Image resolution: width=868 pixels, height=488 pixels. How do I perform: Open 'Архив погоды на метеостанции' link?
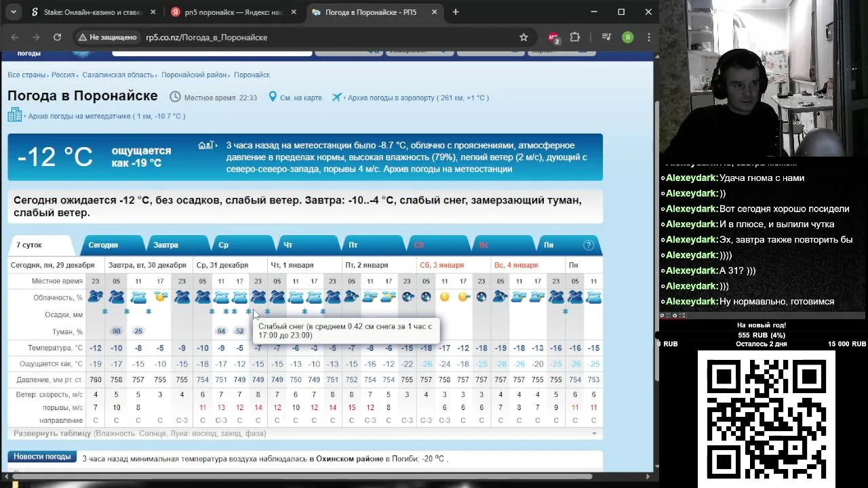point(448,169)
